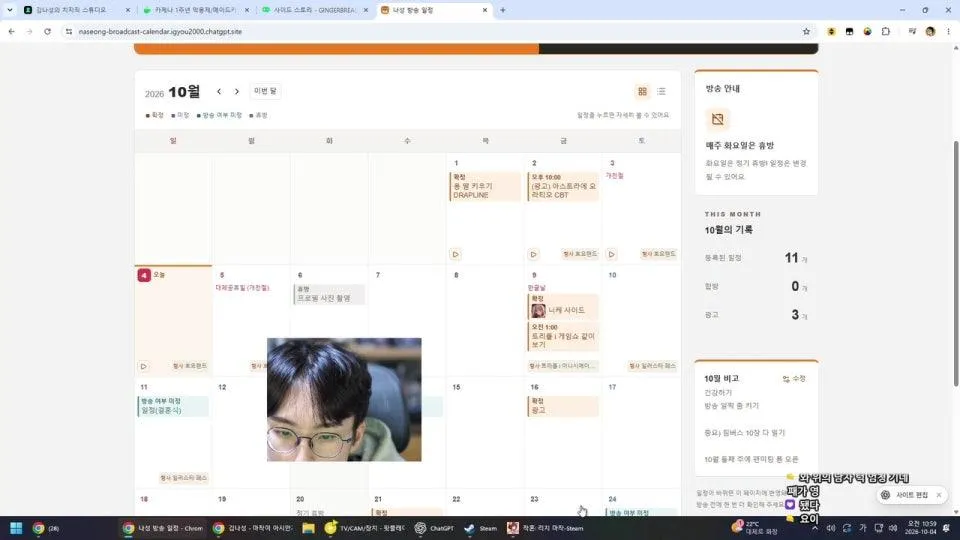Click the 형사 트리플 tag on October 9
The width and height of the screenshot is (960, 540).
562,366
